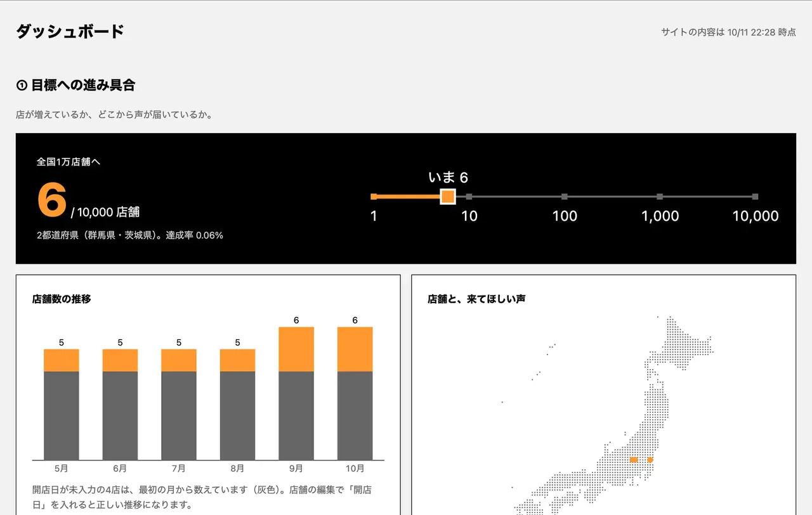Image resolution: width=812 pixels, height=515 pixels.
Task: Click the orange "いま 6" progress handle
Action: [448, 197]
